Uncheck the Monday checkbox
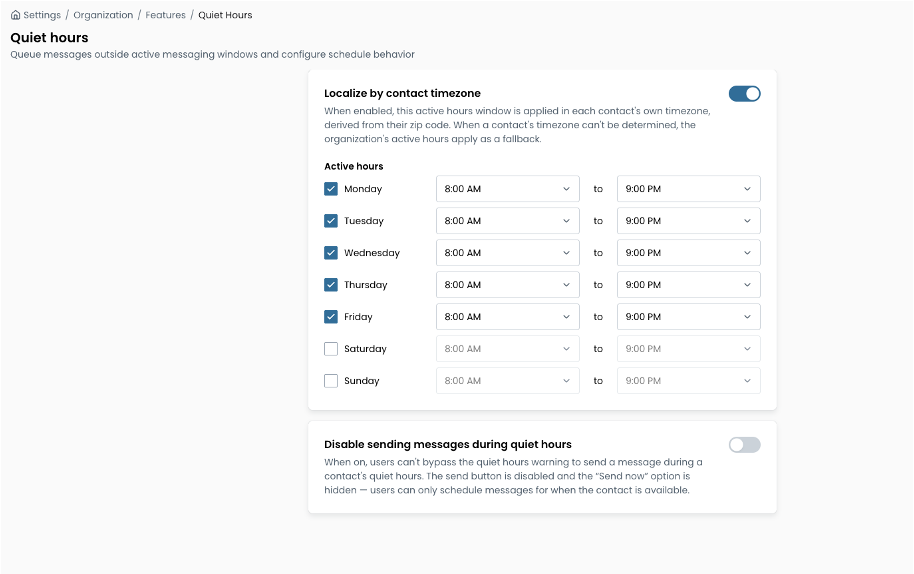This screenshot has height=574, width=914. click(331, 189)
